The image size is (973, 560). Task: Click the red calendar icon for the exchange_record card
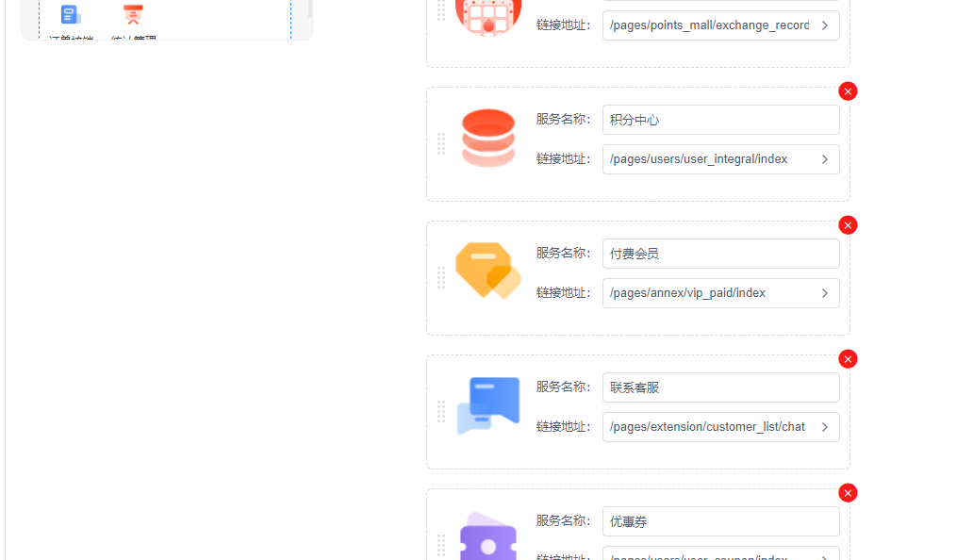pos(488,17)
